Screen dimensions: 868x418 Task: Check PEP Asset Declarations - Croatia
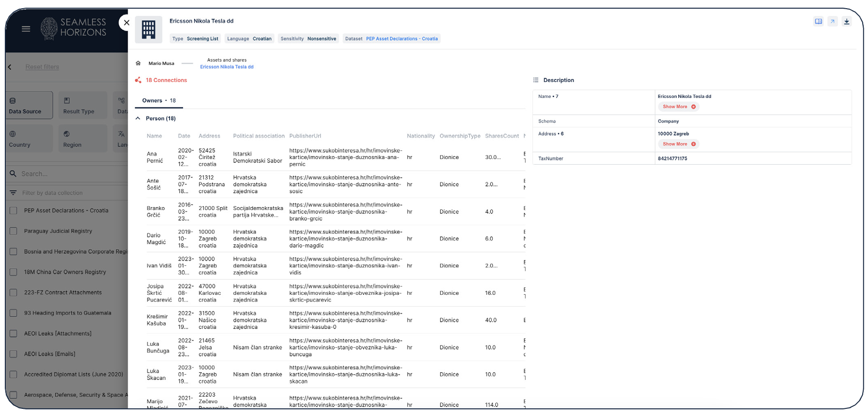click(13, 210)
